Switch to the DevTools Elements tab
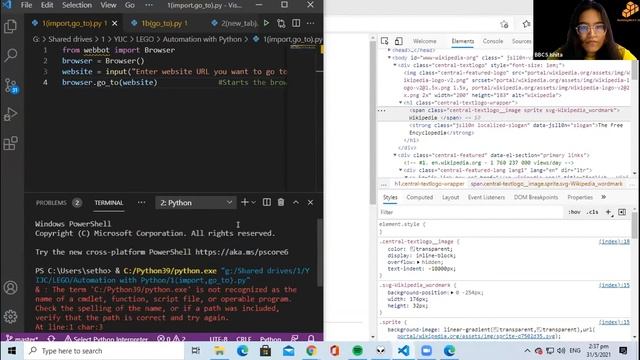The width and height of the screenshot is (640, 360). click(462, 41)
